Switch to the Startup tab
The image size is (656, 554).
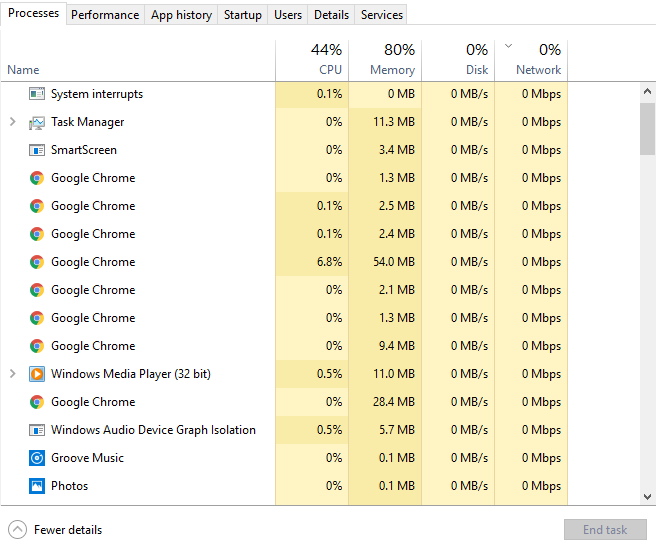click(243, 15)
